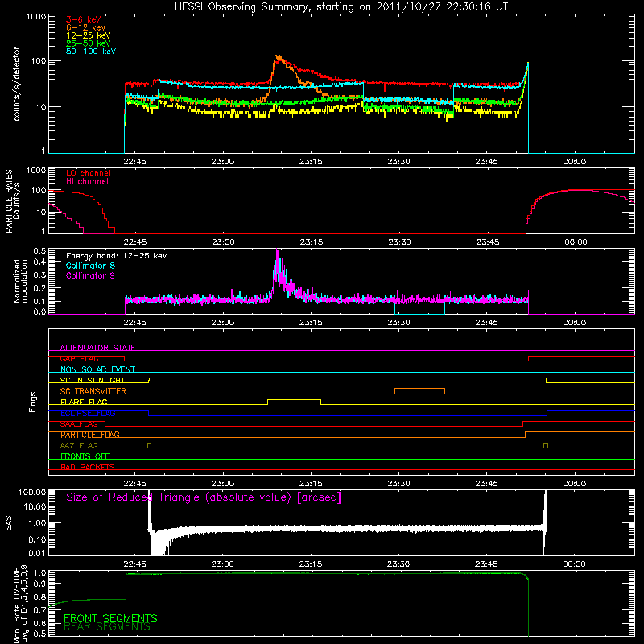Select the 6-12 keV legend label

86,27
